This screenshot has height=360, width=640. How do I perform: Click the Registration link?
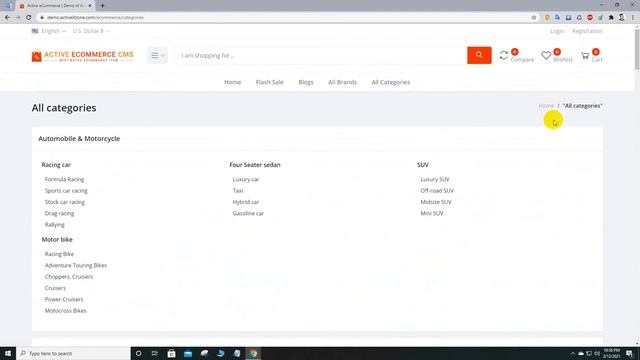click(587, 31)
